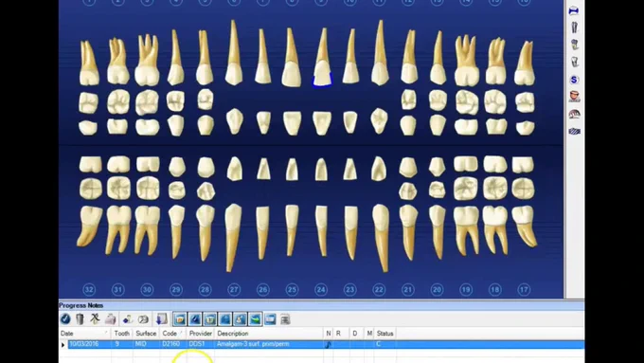The image size is (644, 363).
Task: Select tooth number 18 circle label
Action: [495, 290]
